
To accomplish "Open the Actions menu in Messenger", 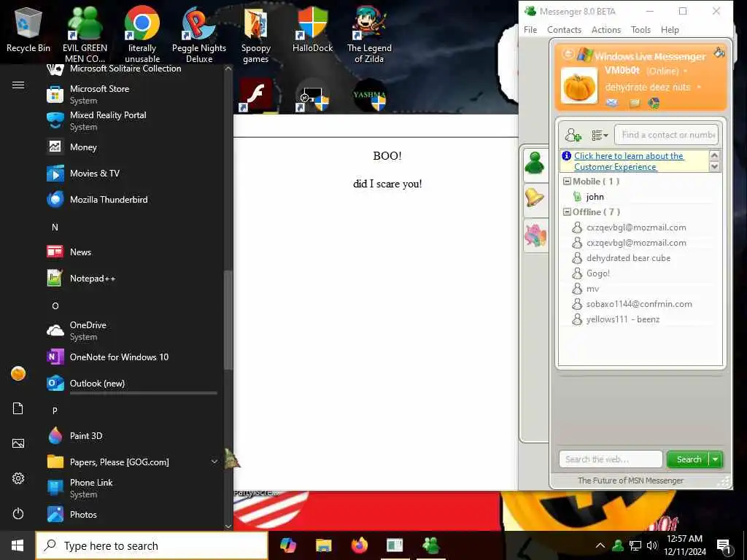I will 606,29.
